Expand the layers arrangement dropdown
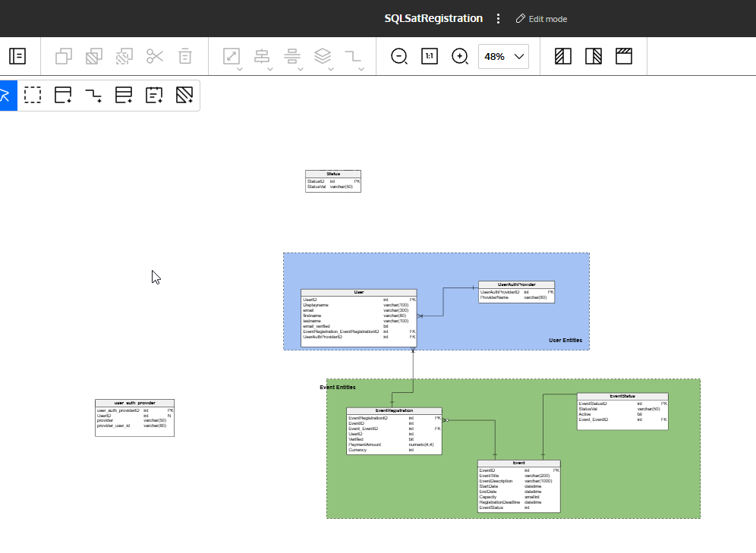Screen dimensions: 756x553 click(323, 56)
